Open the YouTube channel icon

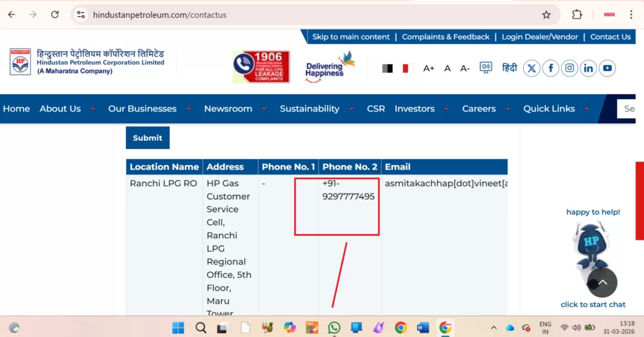(x=607, y=68)
